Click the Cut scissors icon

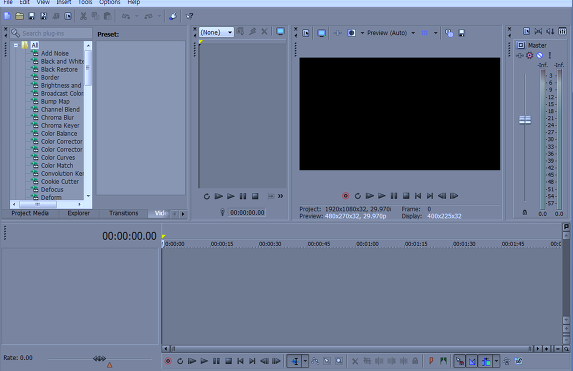point(83,16)
